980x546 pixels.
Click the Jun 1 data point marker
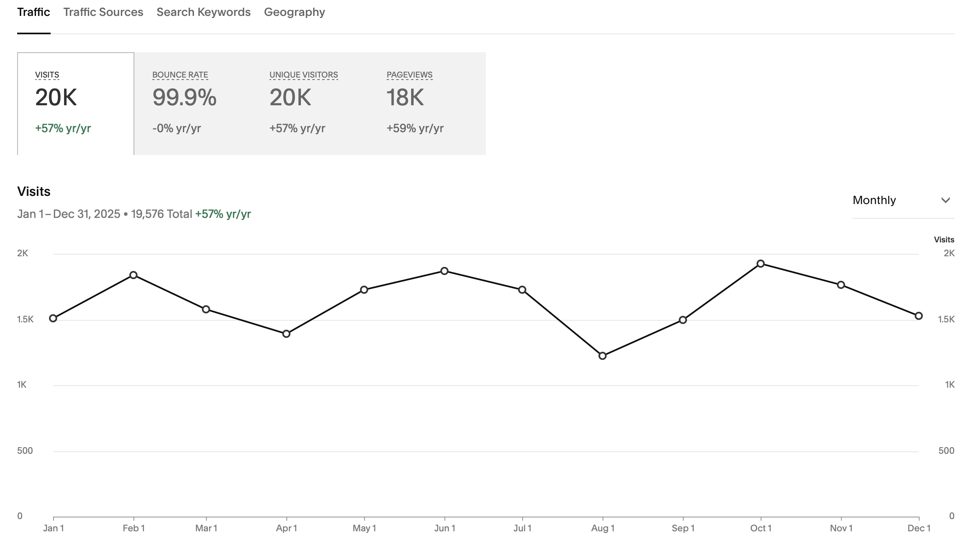coord(445,271)
